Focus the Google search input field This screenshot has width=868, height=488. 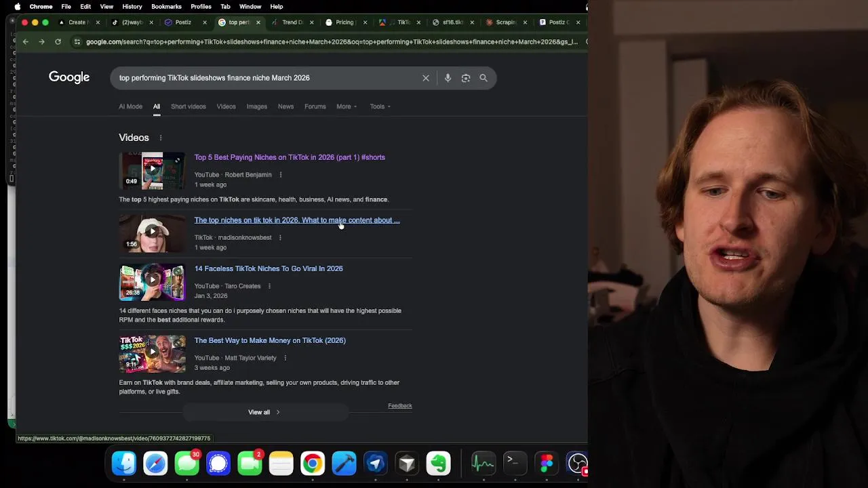268,78
